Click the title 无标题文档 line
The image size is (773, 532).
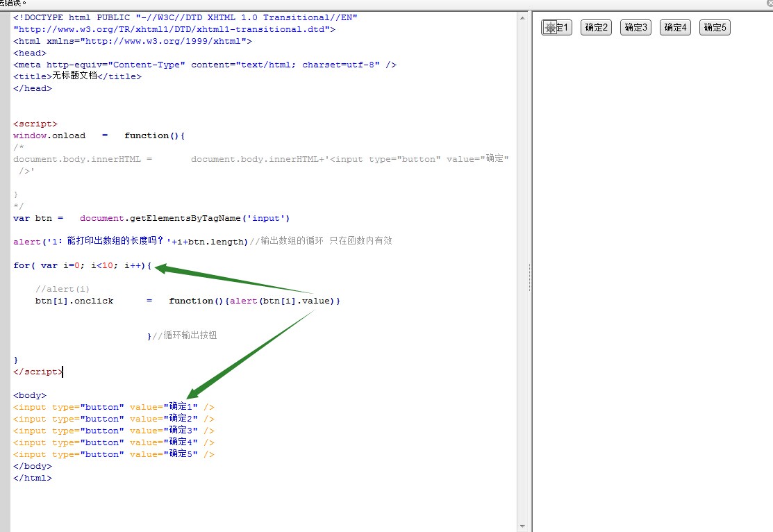(x=77, y=76)
